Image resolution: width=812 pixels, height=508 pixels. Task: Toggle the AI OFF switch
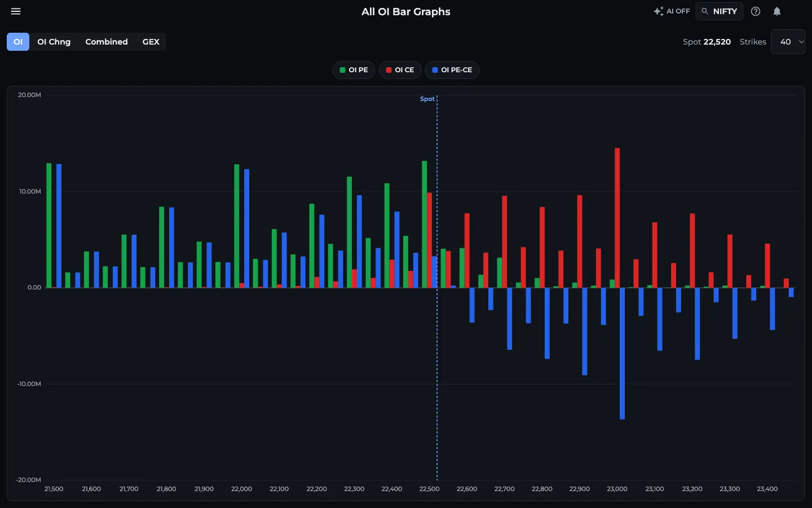pos(672,11)
